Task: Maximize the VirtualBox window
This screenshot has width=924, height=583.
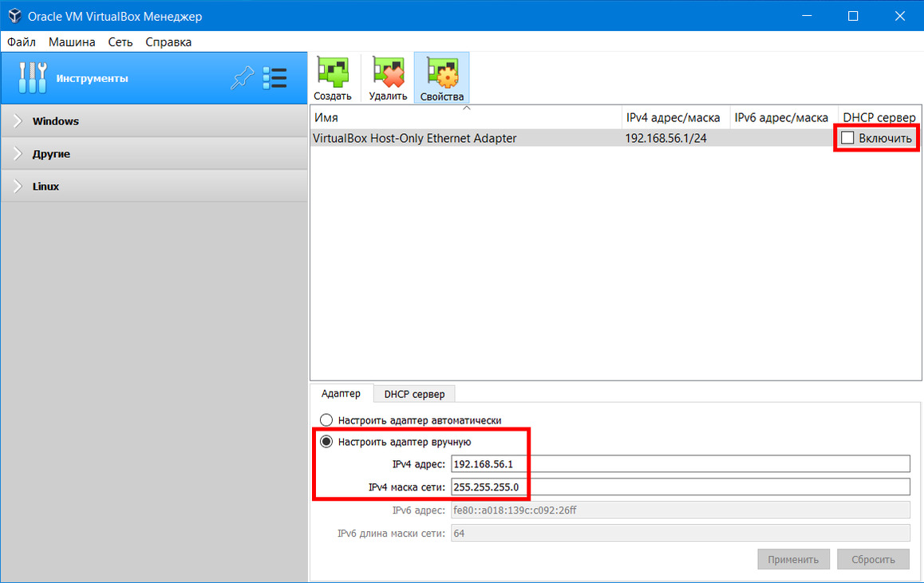Action: (853, 16)
